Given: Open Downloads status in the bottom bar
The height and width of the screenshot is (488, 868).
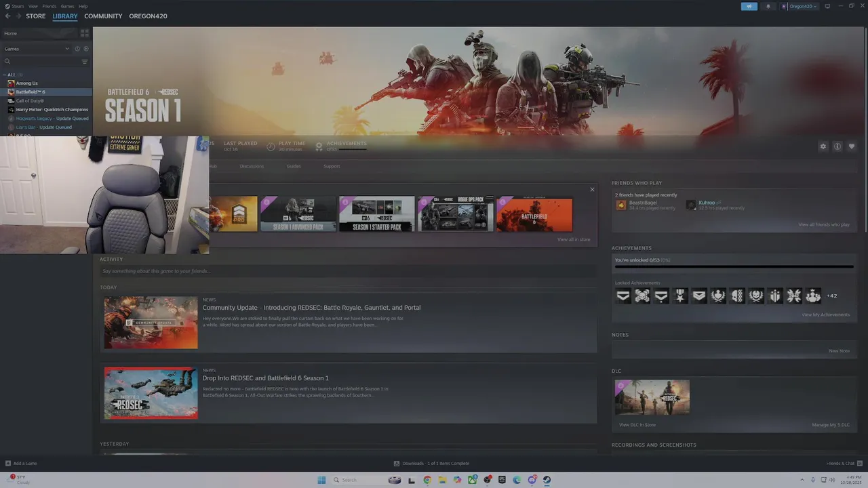Looking at the screenshot, I should click(x=431, y=464).
